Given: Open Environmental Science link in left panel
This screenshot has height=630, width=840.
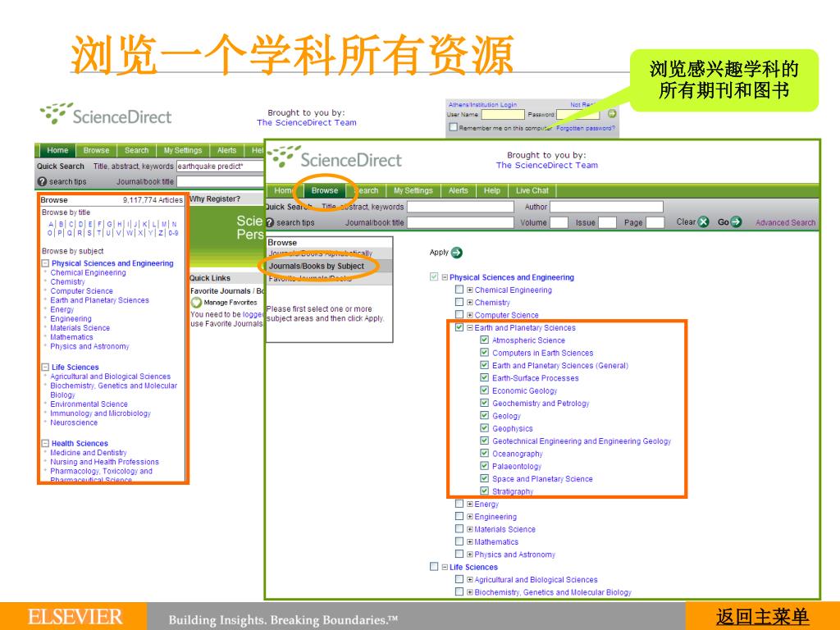Looking at the screenshot, I should point(89,404).
